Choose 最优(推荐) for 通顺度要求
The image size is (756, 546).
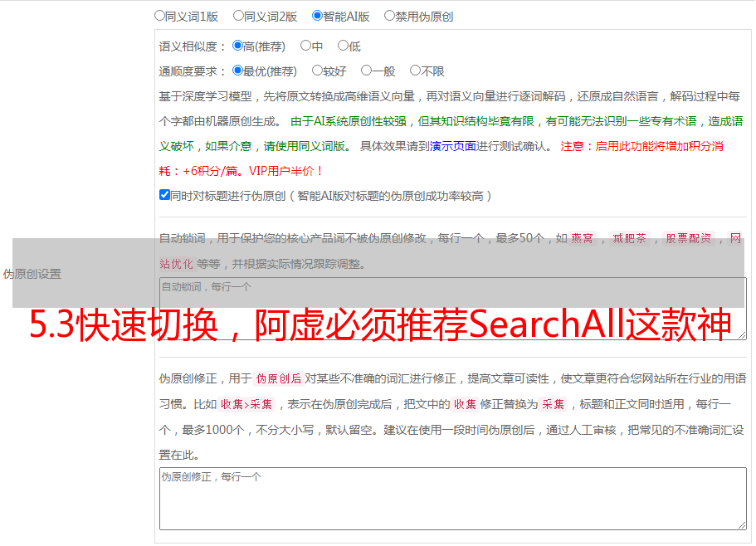pyautogui.click(x=237, y=71)
